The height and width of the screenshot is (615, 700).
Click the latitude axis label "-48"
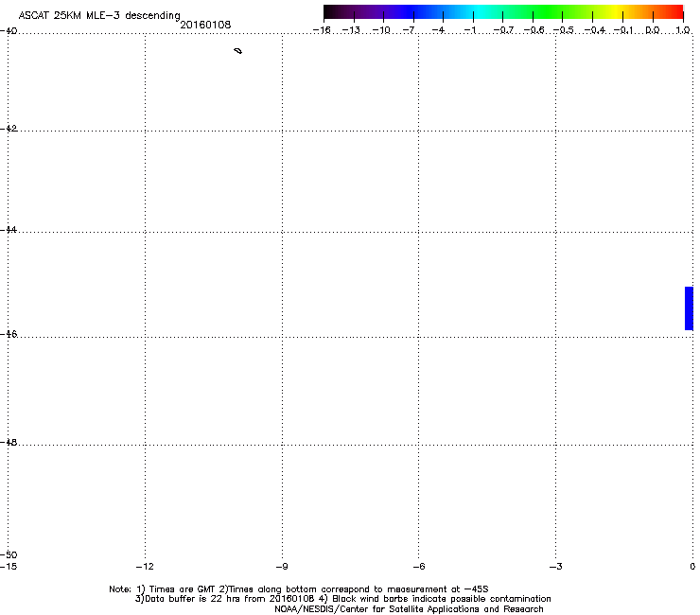coord(9,442)
